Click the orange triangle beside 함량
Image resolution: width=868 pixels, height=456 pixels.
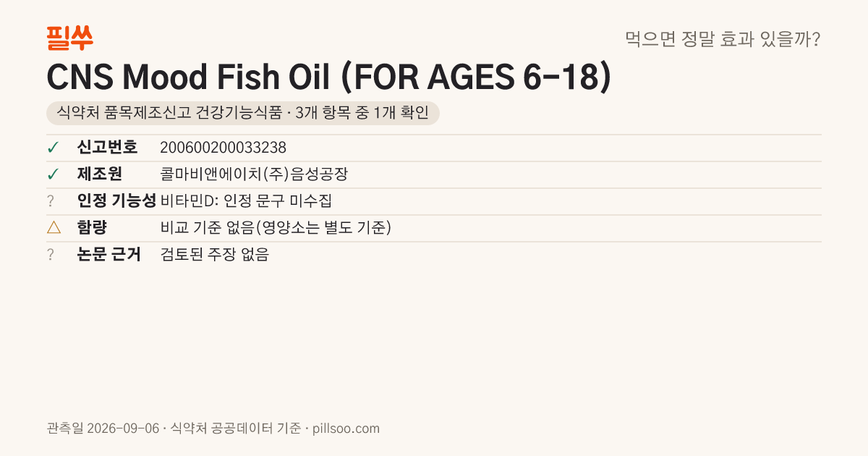54,228
